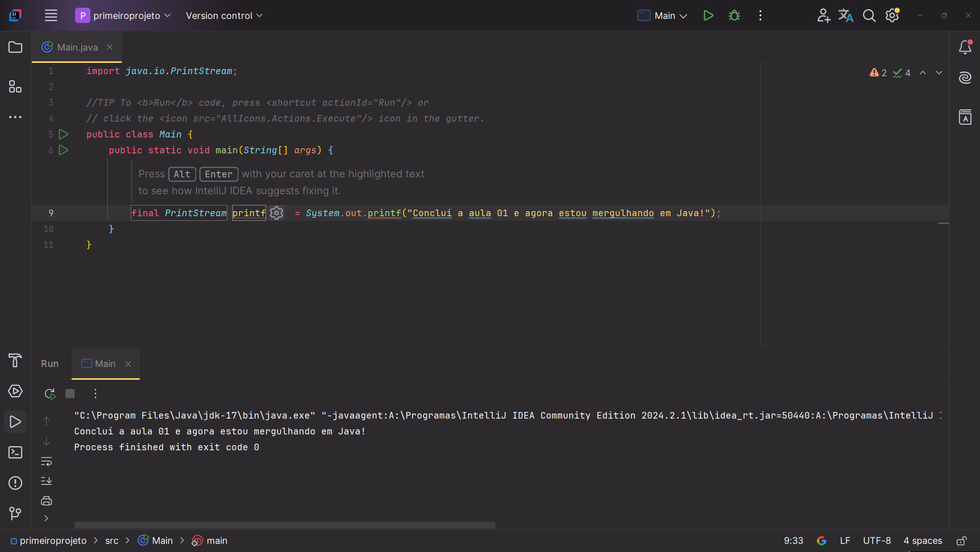980x552 pixels.
Task: Open the Project tool window folder icon
Action: click(15, 47)
